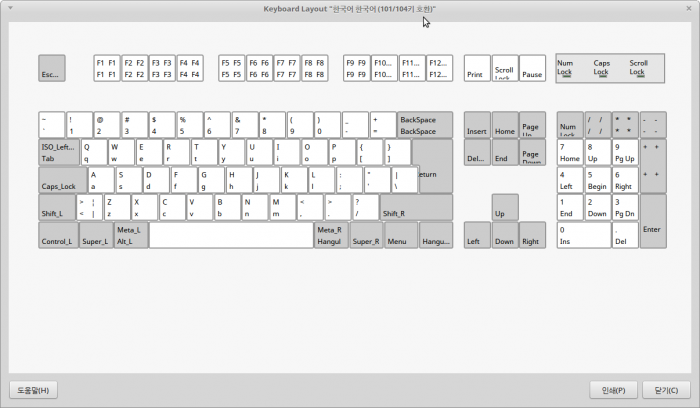Click the F5 function key
700x408 pixels.
[x=231, y=68]
